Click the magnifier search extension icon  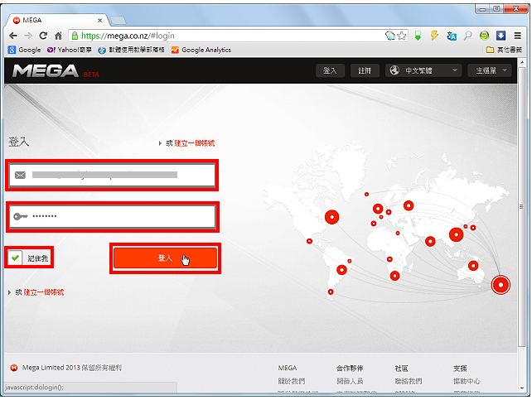click(x=468, y=36)
